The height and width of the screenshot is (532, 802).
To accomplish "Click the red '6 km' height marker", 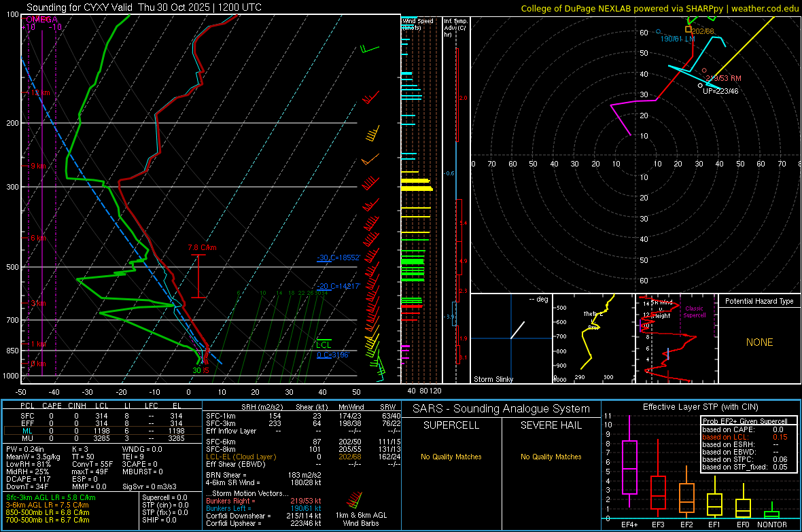I will [38, 238].
